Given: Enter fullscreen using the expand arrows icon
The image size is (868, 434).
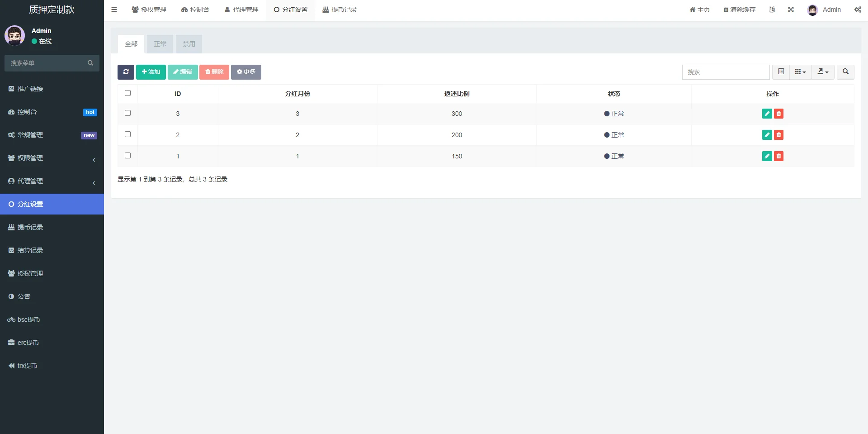Looking at the screenshot, I should tap(791, 10).
